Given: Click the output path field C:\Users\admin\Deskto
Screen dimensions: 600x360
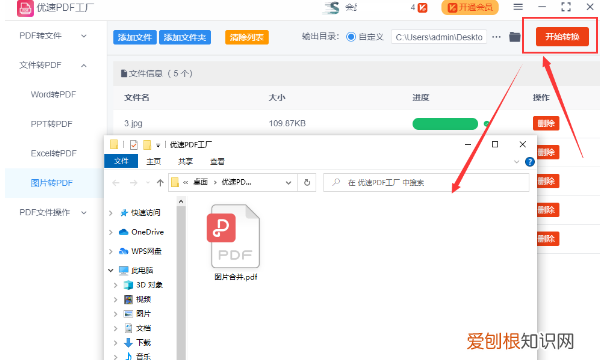Looking at the screenshot, I should (439, 37).
